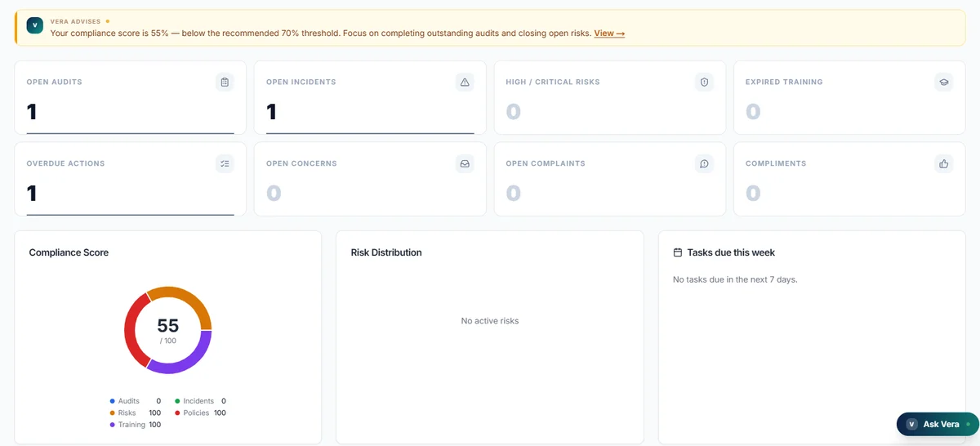Screen dimensions: 980x446
Task: Click the Risk Distribution heading
Action: pos(386,252)
